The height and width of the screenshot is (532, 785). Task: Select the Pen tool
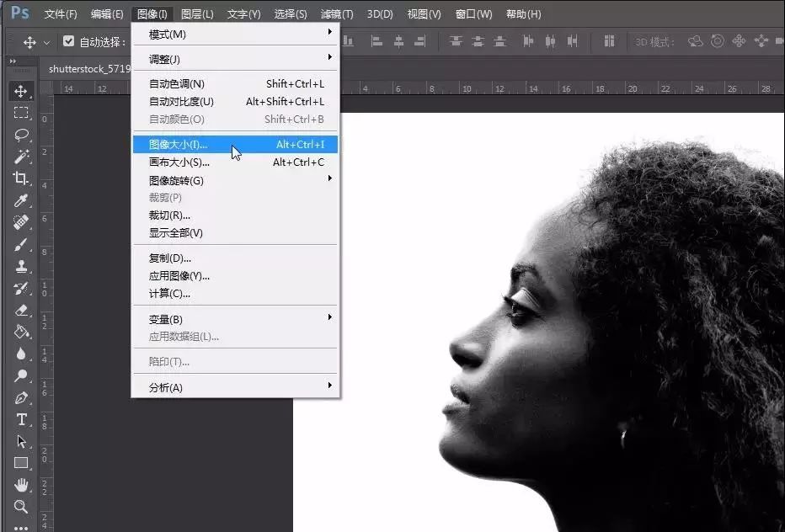tap(21, 397)
